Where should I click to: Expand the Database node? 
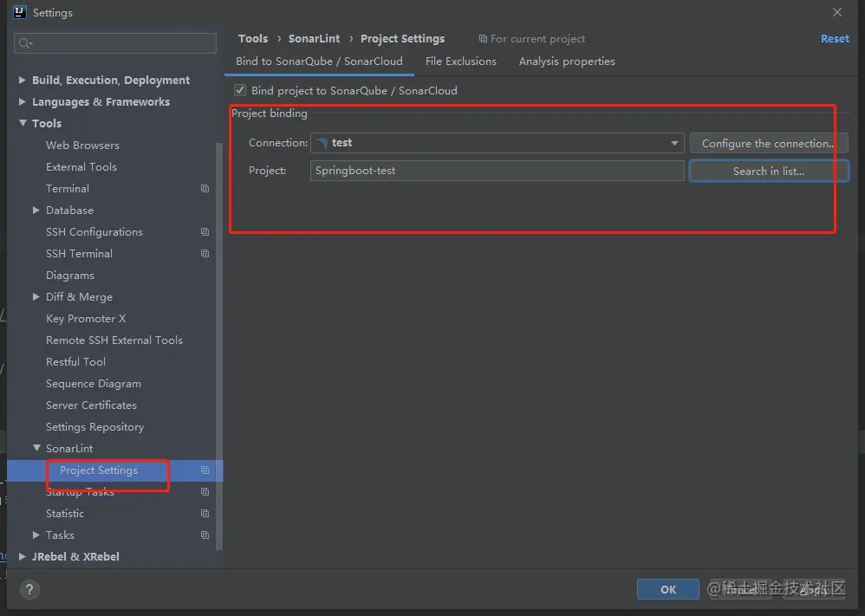[x=36, y=211]
